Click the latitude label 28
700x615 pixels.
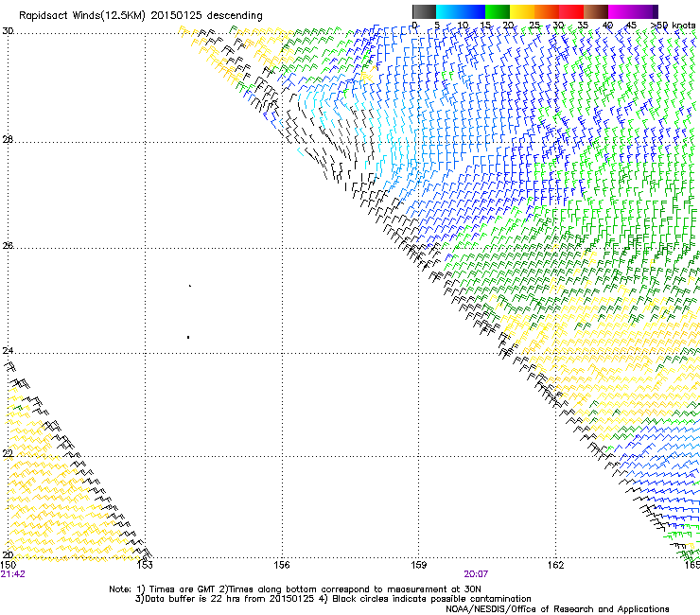click(8, 139)
